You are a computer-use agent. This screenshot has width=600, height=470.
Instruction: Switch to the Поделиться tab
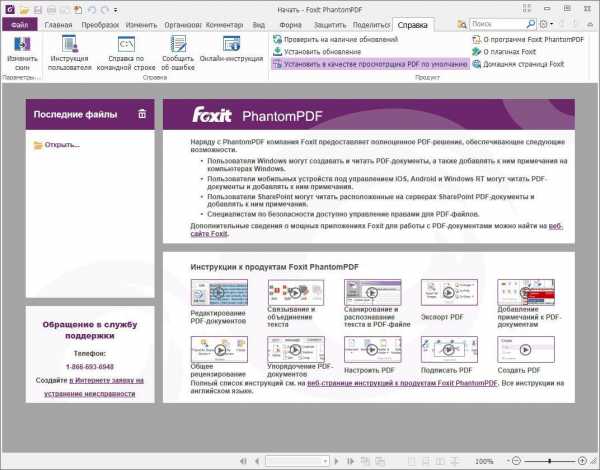(x=371, y=25)
